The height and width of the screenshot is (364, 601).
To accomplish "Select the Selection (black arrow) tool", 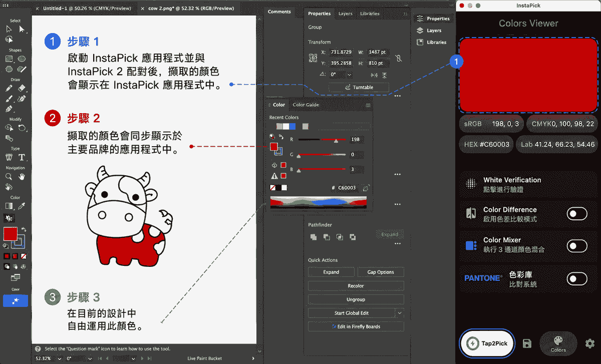I will [x=9, y=29].
